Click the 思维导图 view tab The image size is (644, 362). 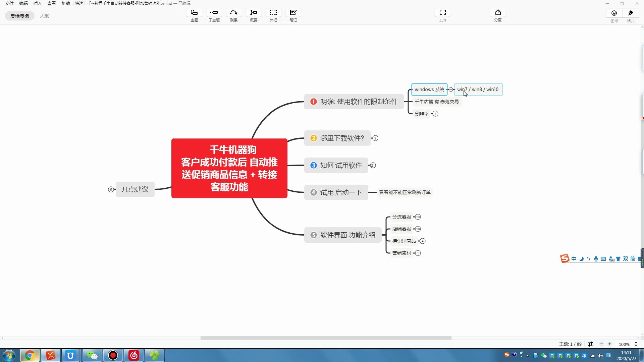pyautogui.click(x=19, y=15)
